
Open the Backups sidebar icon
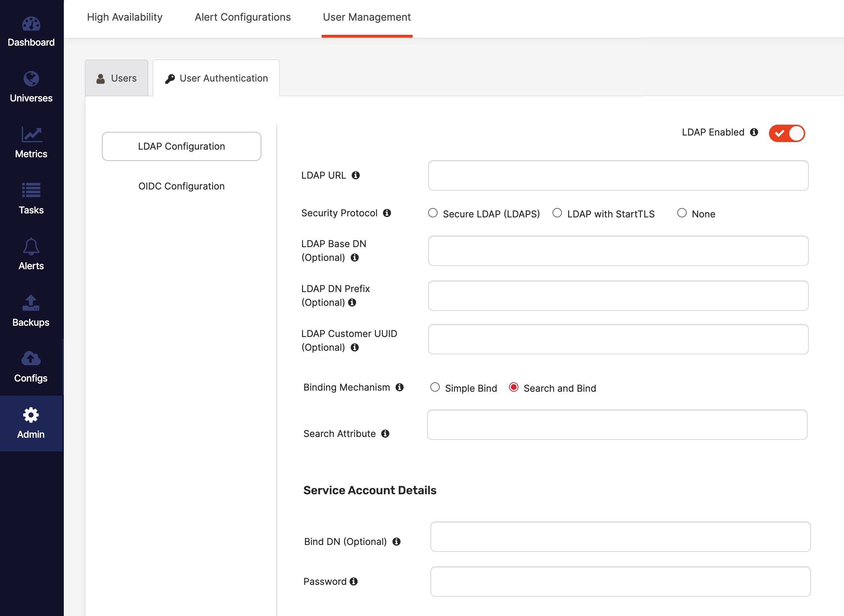pos(31,303)
